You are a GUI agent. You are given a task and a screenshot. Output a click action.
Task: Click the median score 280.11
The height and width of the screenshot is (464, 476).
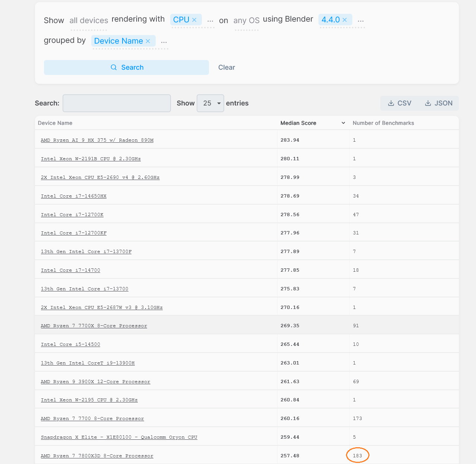[x=290, y=159]
